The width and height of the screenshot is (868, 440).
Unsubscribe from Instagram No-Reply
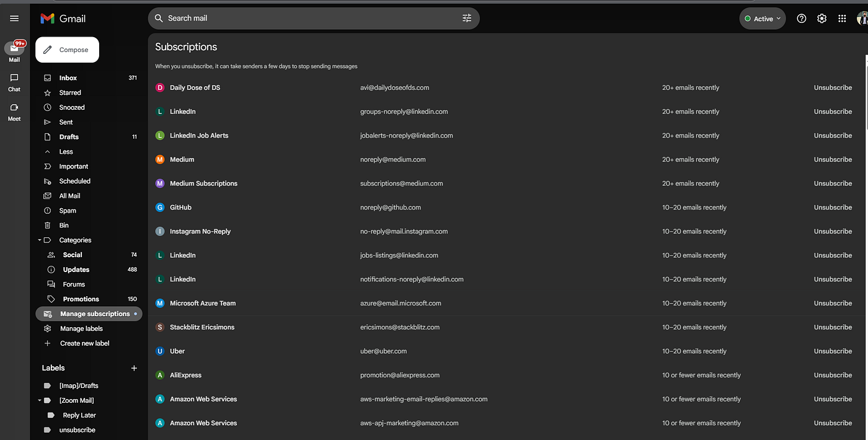(x=833, y=232)
